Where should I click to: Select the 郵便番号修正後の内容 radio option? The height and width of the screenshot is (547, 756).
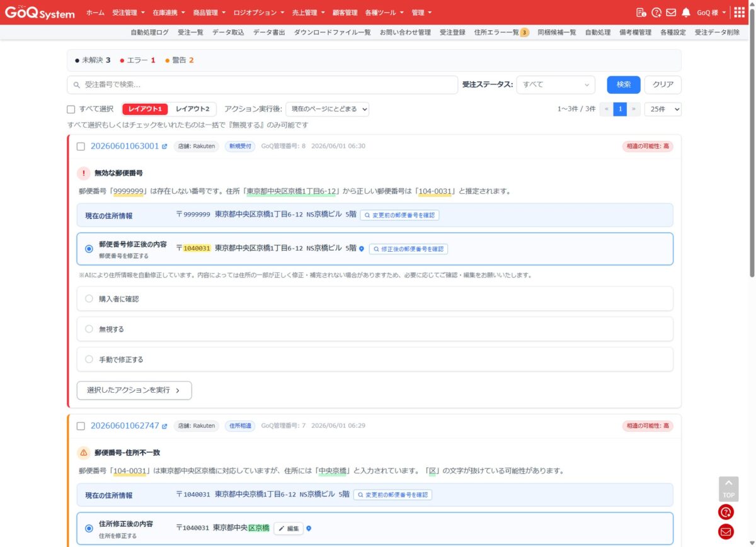(x=89, y=249)
